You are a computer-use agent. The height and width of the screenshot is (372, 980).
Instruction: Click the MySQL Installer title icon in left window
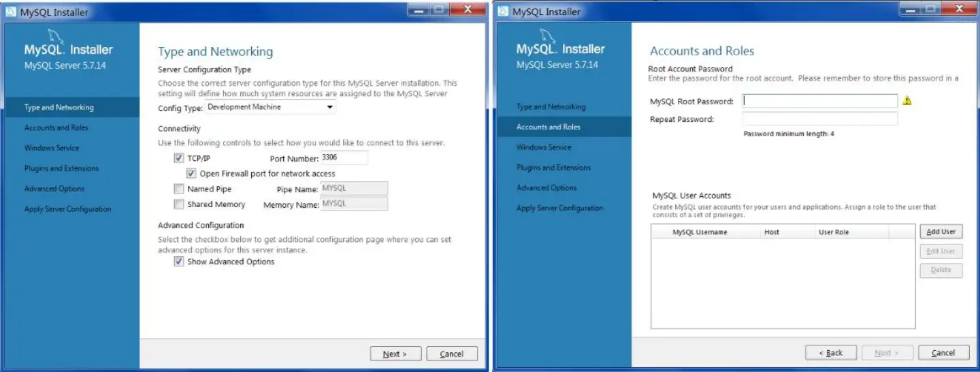(10, 12)
